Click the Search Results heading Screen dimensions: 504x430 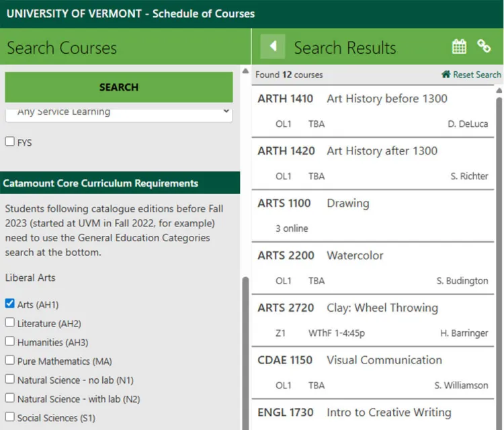tap(345, 48)
